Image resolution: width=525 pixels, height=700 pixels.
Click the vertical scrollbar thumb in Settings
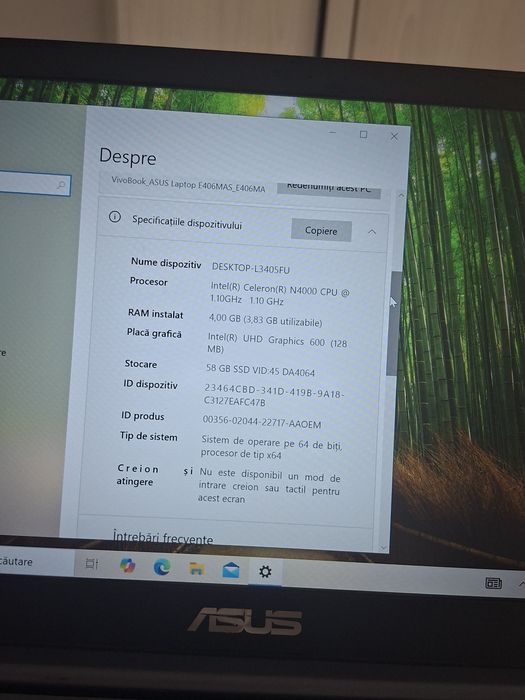[393, 324]
